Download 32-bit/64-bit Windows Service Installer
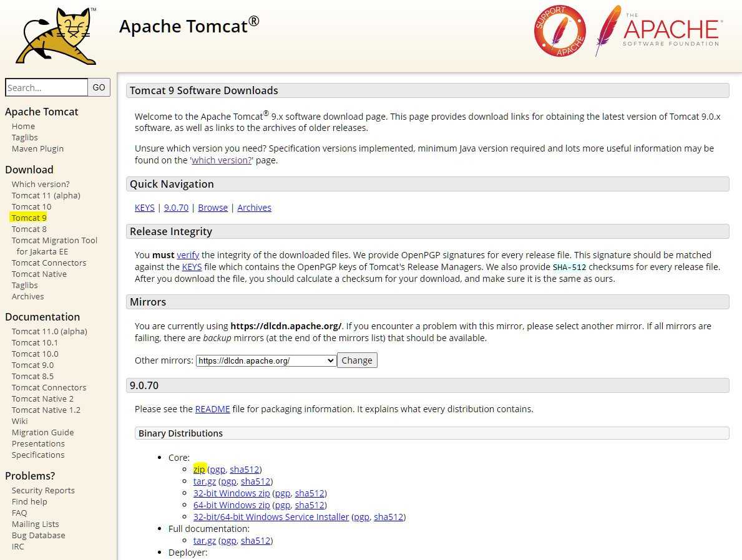742x560 pixels. (x=271, y=517)
